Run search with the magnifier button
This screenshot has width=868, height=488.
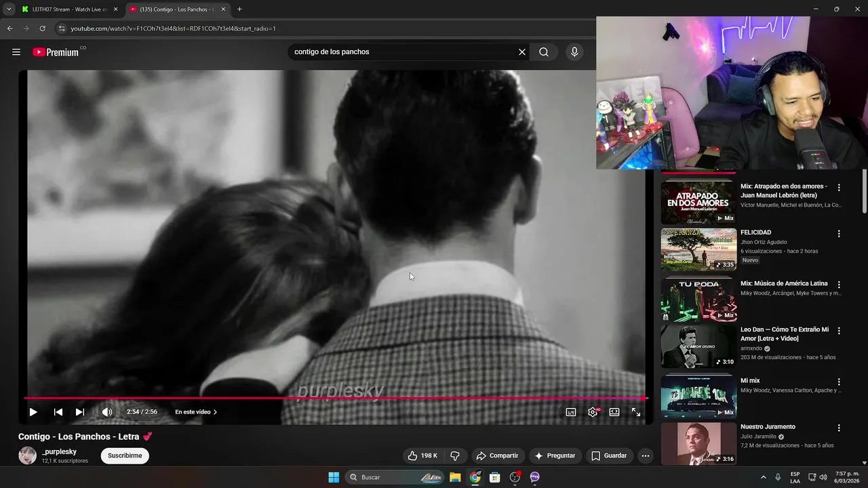pyautogui.click(x=544, y=52)
